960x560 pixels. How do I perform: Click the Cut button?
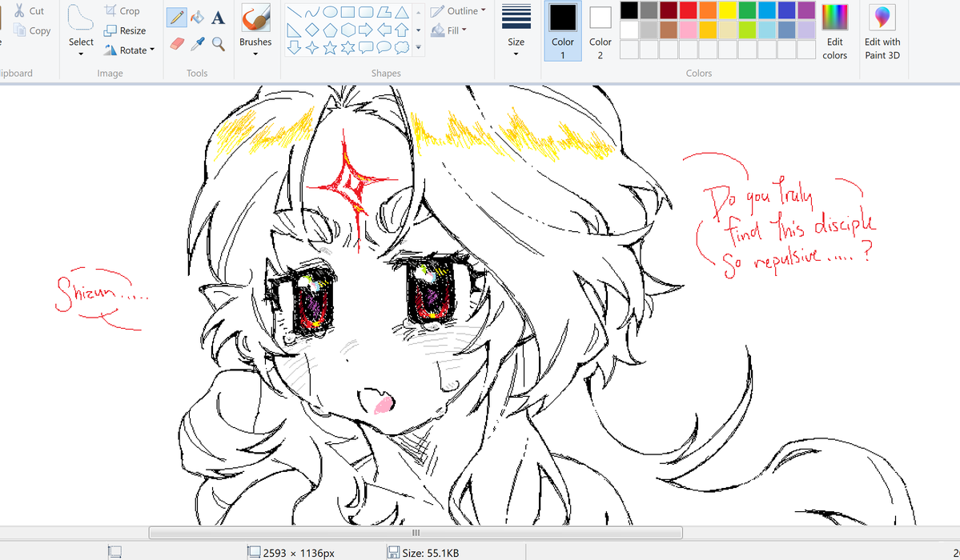coord(29,11)
